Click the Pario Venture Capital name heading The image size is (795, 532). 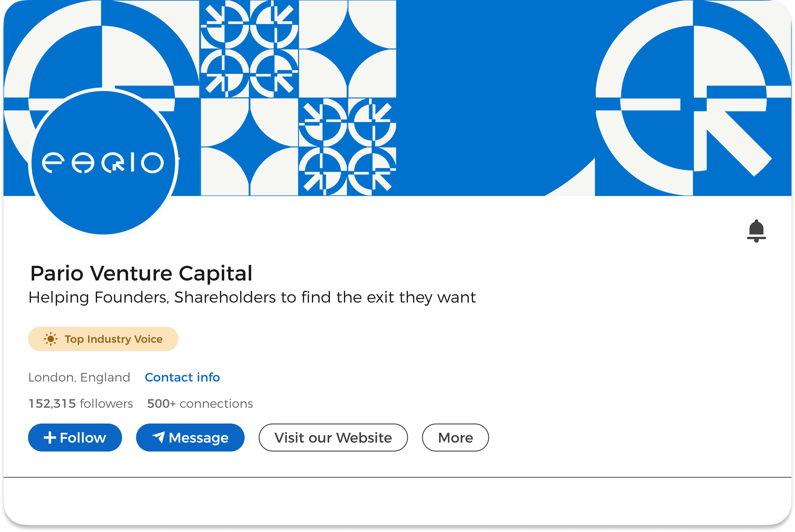(141, 273)
